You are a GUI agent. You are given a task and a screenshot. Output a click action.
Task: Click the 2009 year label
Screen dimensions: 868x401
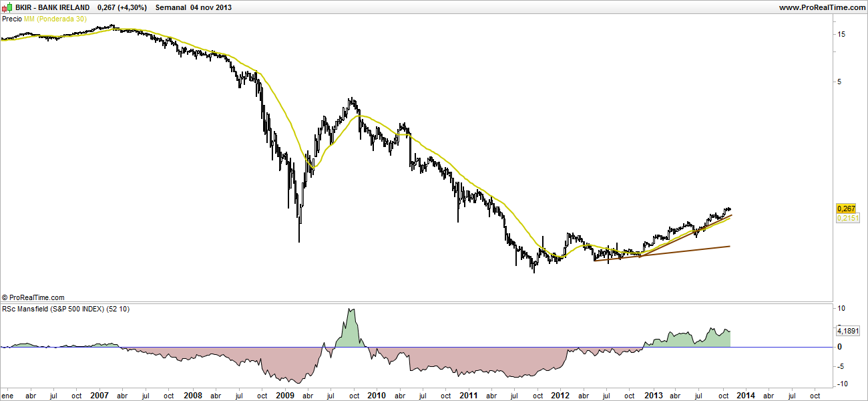click(x=285, y=395)
